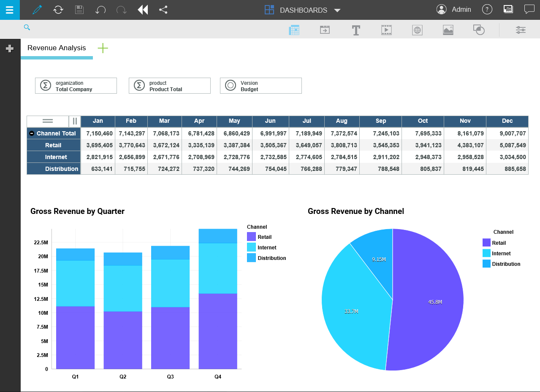Select the Revenue Analysis tab
The image size is (540, 392).
coord(57,48)
